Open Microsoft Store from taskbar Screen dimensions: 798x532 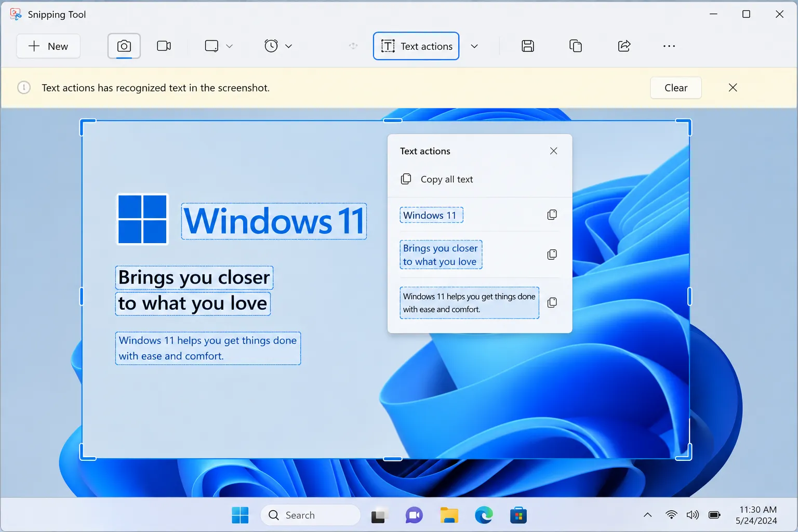point(518,515)
